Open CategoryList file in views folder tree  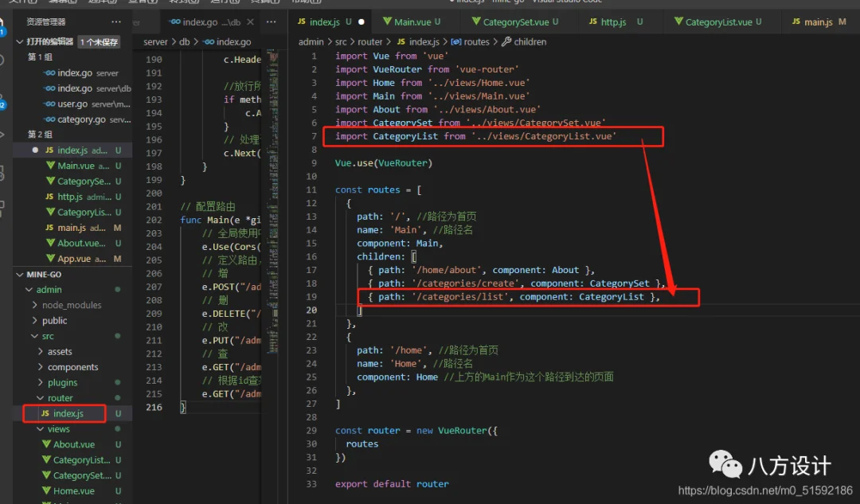81,459
